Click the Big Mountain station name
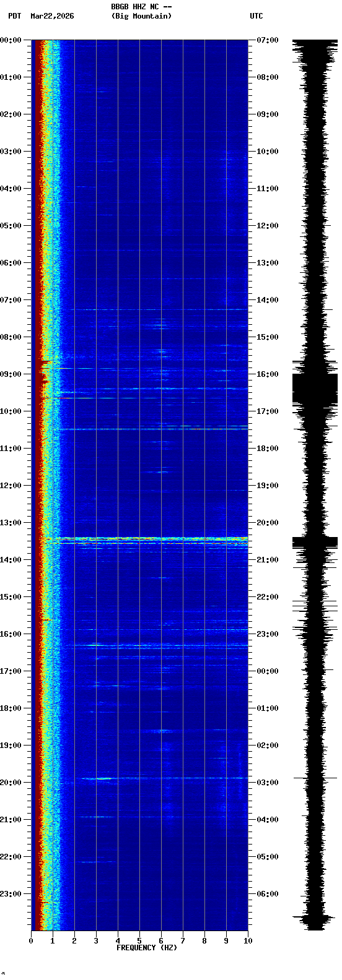 point(141,16)
